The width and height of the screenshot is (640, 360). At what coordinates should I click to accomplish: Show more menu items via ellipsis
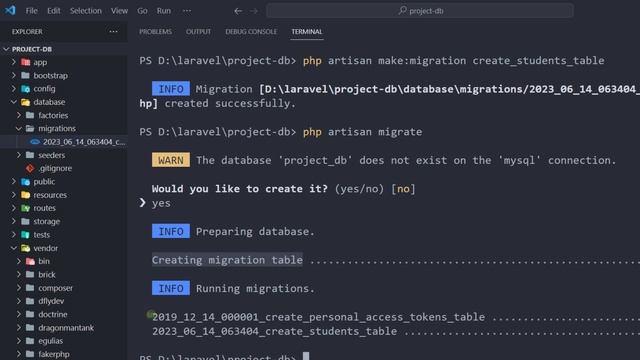(187, 11)
